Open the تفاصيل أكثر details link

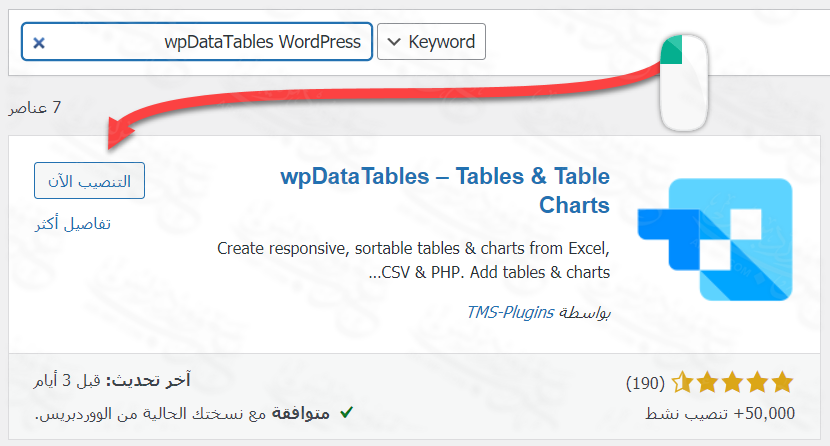tap(72, 223)
